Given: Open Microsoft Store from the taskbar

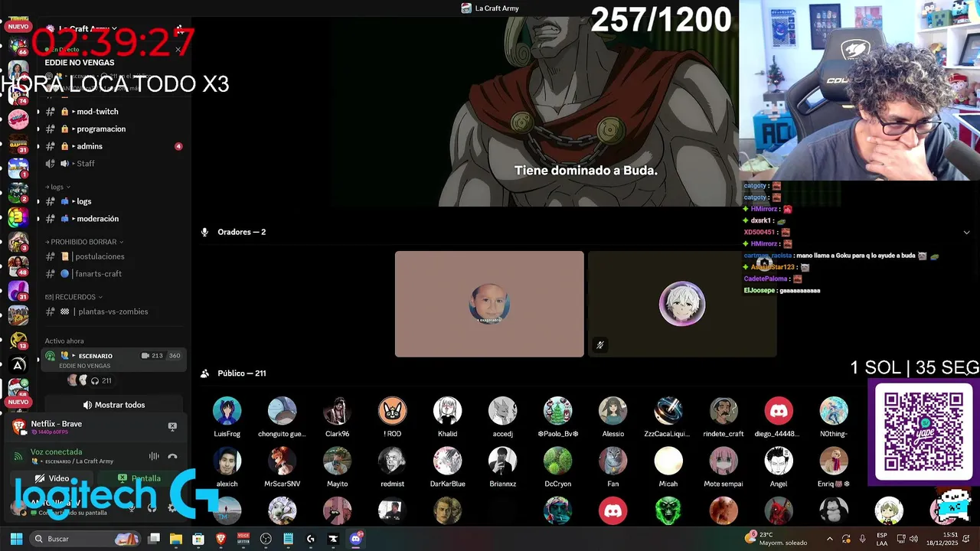Looking at the screenshot, I should click(x=198, y=539).
